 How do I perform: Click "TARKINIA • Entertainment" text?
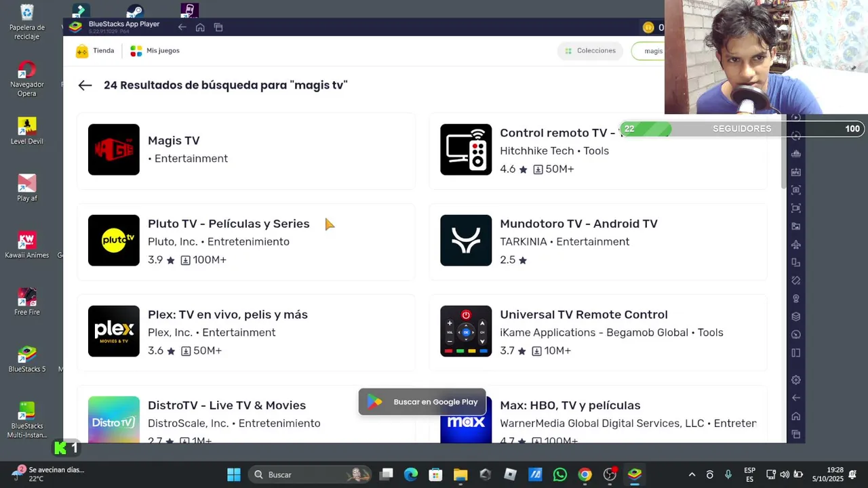tap(564, 242)
